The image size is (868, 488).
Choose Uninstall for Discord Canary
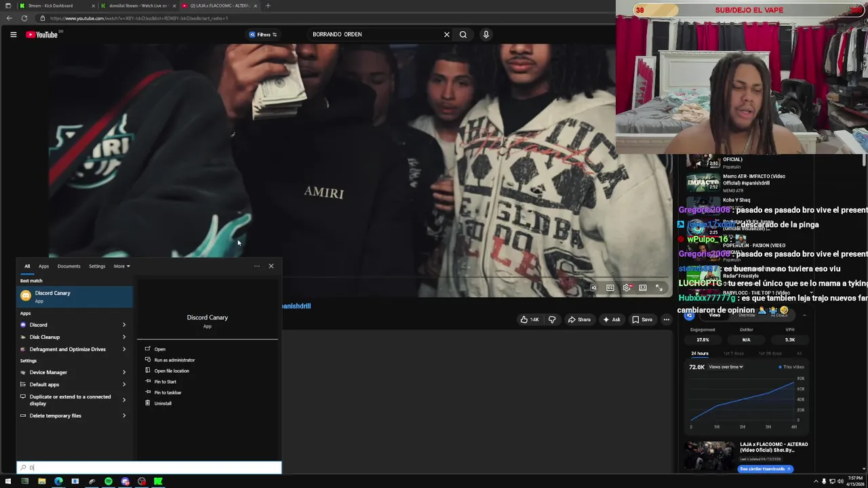[x=158, y=403]
